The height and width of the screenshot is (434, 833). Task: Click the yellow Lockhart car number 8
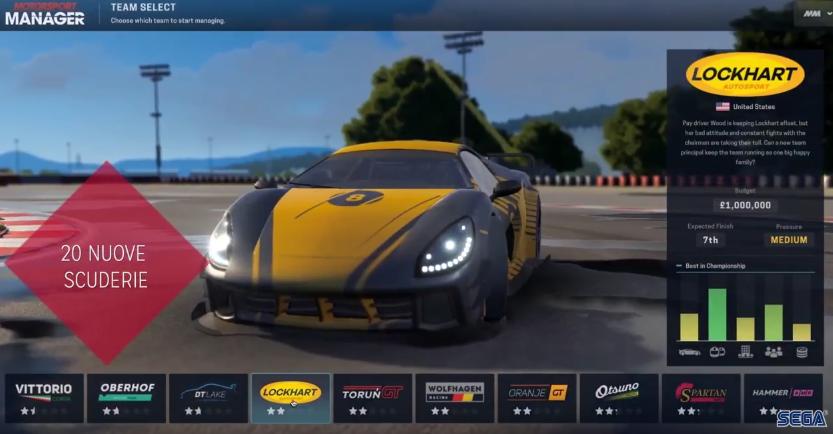356,198
